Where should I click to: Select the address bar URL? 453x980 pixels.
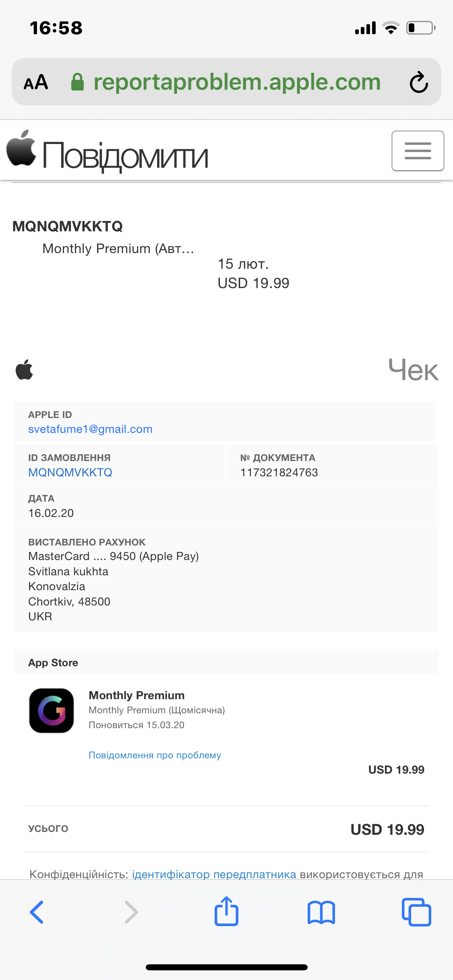(237, 82)
